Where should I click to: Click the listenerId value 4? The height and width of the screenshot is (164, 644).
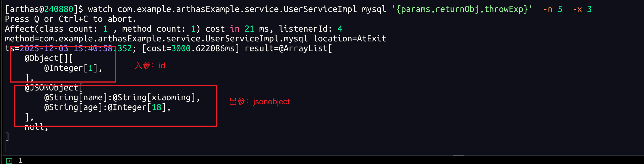click(x=340, y=29)
